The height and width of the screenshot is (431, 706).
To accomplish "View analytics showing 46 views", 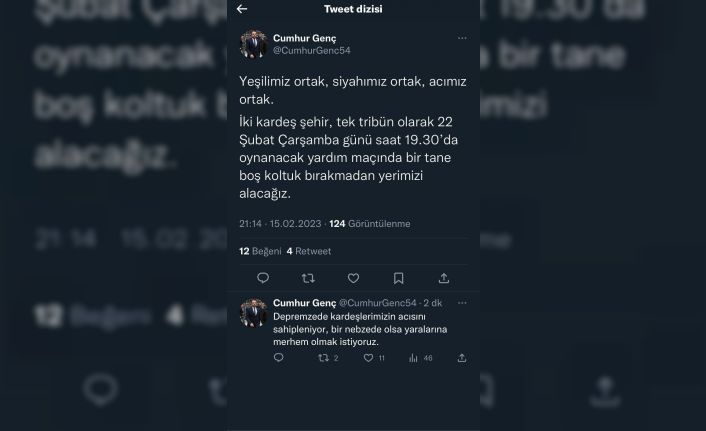I will coord(421,358).
